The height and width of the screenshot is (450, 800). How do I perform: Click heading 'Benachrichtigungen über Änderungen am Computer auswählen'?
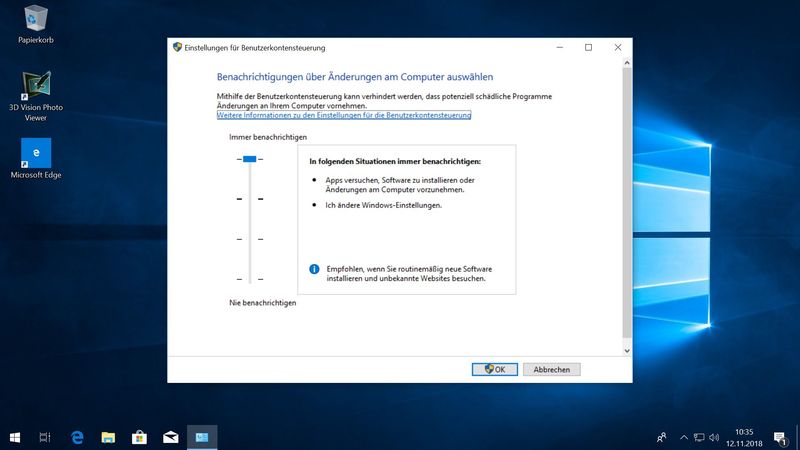[355, 77]
